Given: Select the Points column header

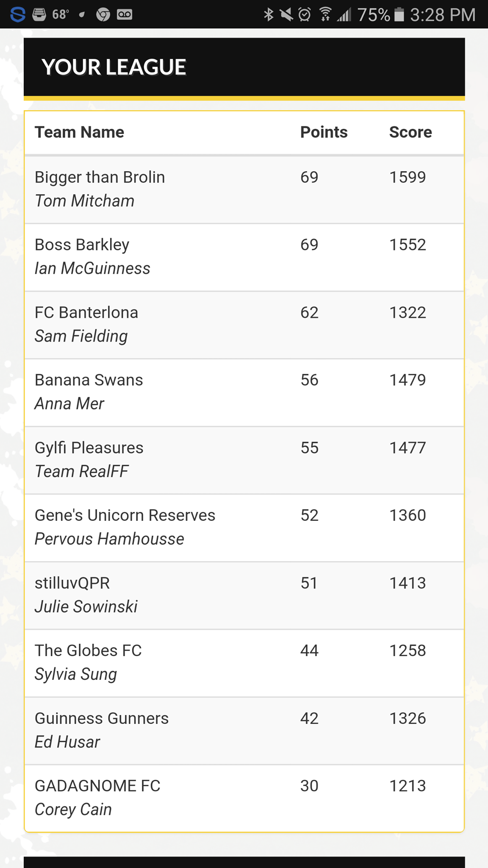Looking at the screenshot, I should click(x=324, y=132).
